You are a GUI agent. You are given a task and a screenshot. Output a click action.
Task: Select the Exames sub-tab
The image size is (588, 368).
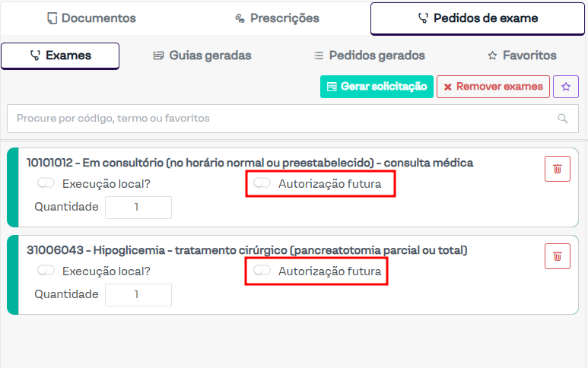tap(60, 56)
